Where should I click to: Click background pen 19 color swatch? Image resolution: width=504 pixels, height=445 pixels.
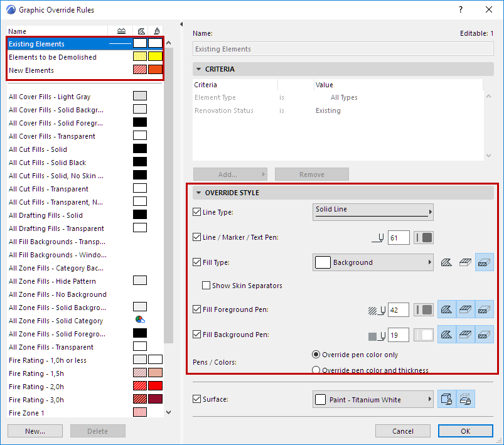[423, 335]
